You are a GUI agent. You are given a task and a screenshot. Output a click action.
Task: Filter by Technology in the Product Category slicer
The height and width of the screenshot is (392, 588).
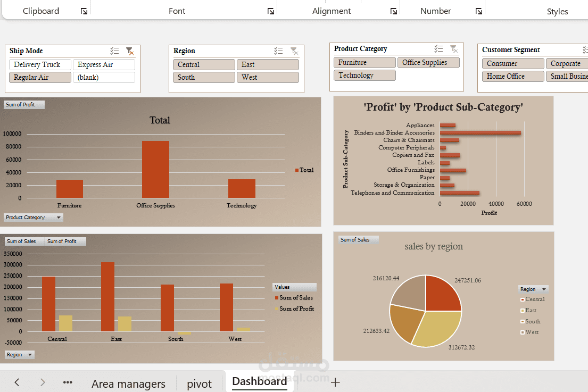coord(364,75)
